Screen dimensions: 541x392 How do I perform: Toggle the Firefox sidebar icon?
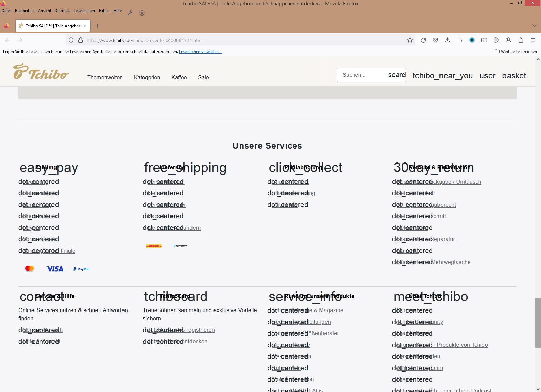pos(484,40)
